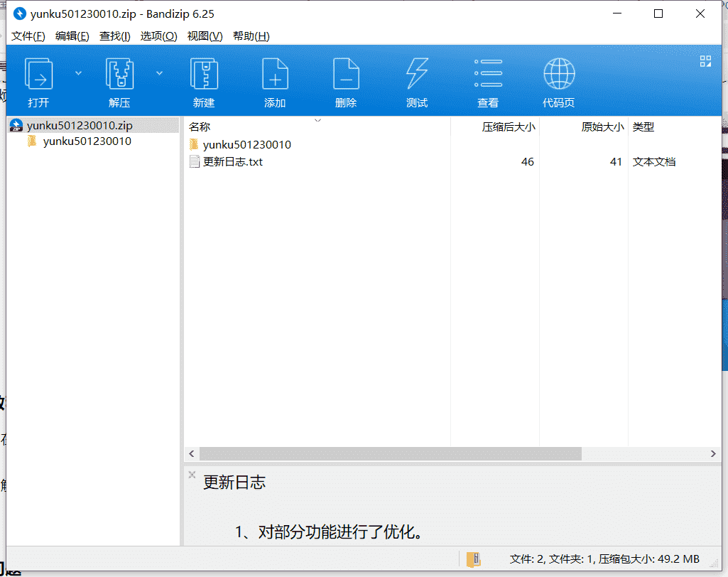Open the 选项(O) menu
This screenshot has width=728, height=577.
pyautogui.click(x=159, y=36)
